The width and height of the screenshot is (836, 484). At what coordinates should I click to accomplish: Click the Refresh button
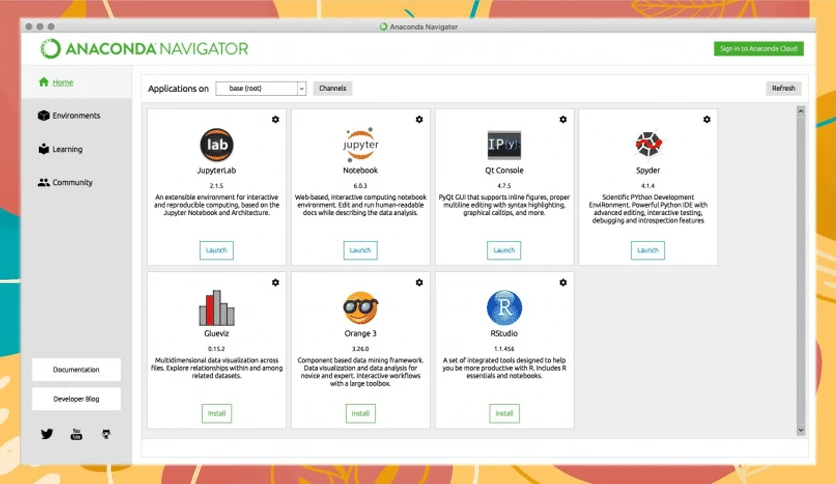tap(783, 88)
